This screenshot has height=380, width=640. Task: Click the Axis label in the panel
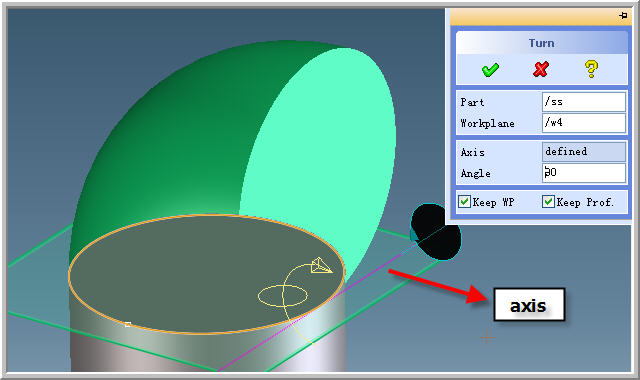(x=473, y=152)
